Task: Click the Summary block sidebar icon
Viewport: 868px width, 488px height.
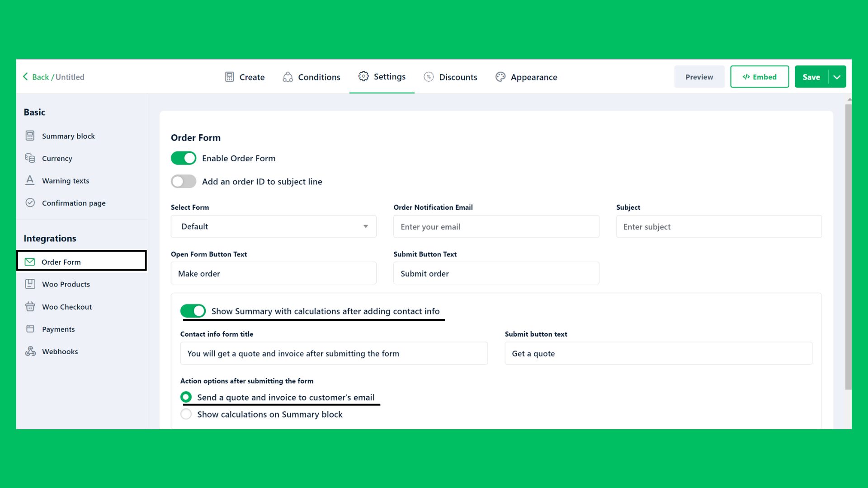Action: (x=30, y=136)
